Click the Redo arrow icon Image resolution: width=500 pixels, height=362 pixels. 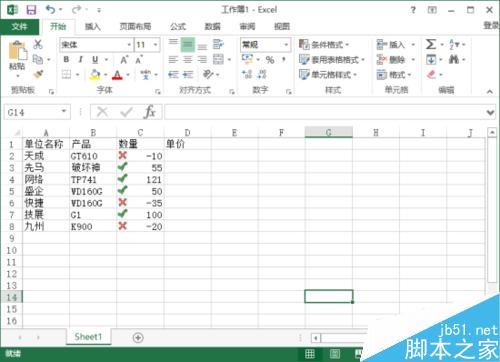coord(76,10)
